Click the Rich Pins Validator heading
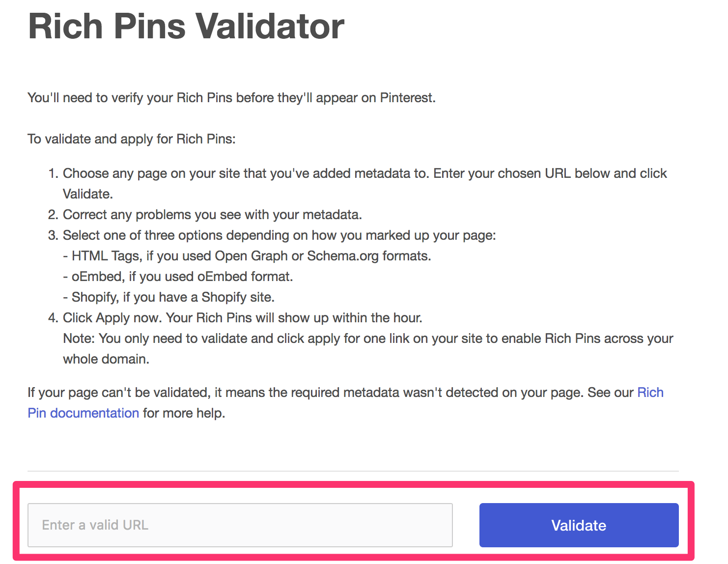This screenshot has height=564, width=728. [186, 27]
